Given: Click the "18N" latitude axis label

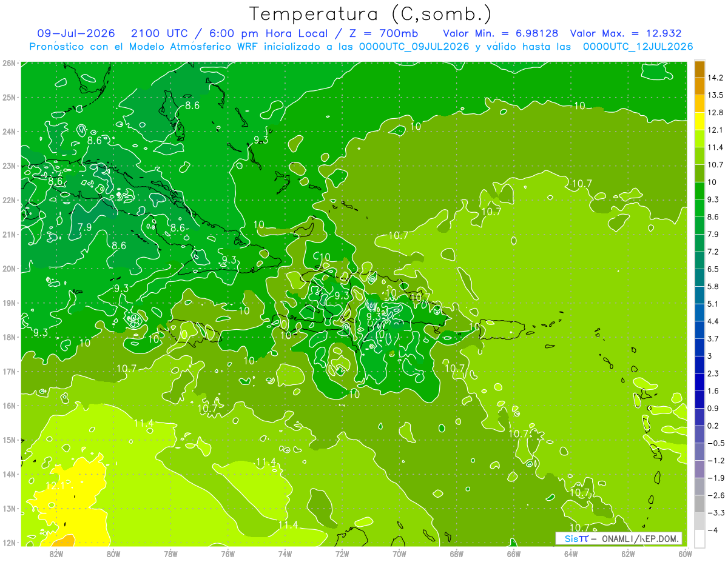Looking at the screenshot, I should (9, 337).
